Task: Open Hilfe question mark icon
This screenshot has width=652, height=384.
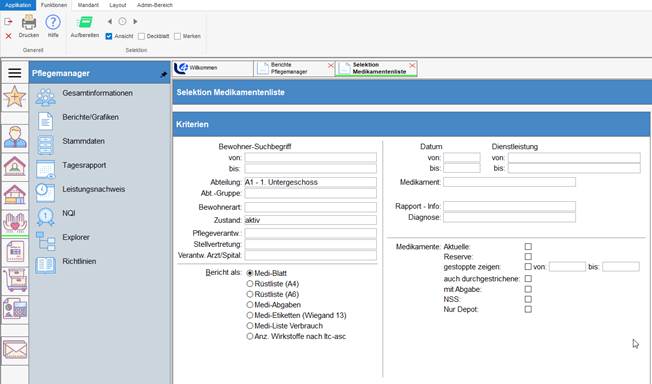Action: click(53, 22)
